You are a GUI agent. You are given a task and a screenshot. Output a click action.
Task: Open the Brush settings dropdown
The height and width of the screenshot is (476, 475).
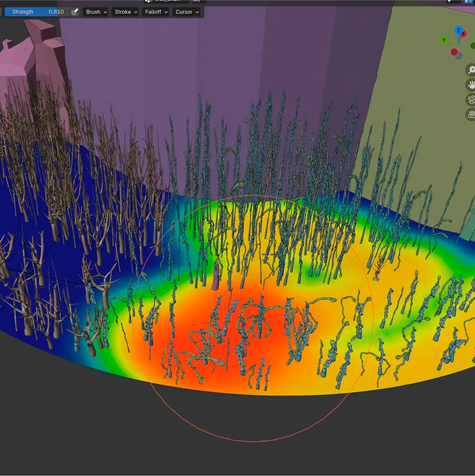pos(96,12)
